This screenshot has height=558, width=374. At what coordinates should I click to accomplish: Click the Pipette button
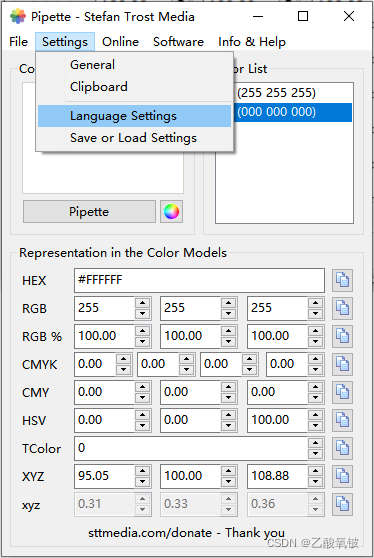click(x=89, y=212)
